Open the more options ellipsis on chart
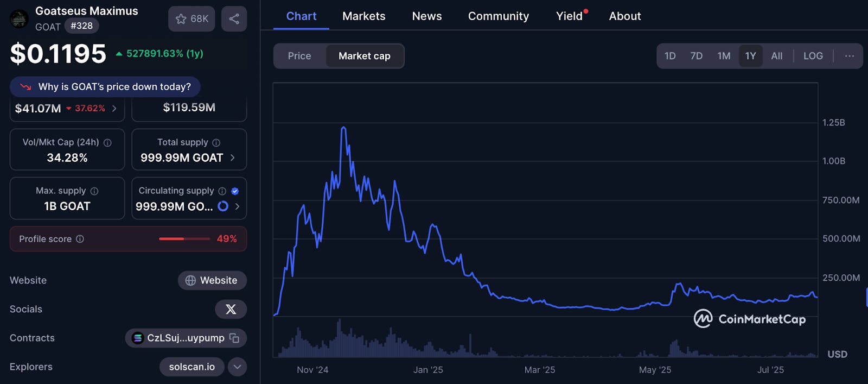The image size is (868, 384). click(850, 56)
